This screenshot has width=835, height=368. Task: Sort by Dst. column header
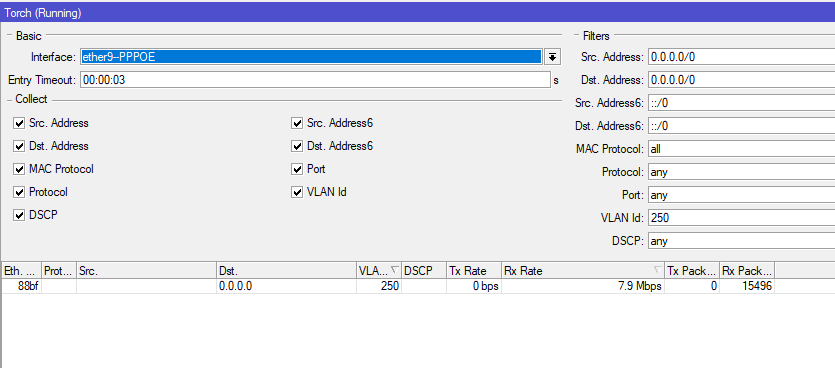[x=286, y=271]
